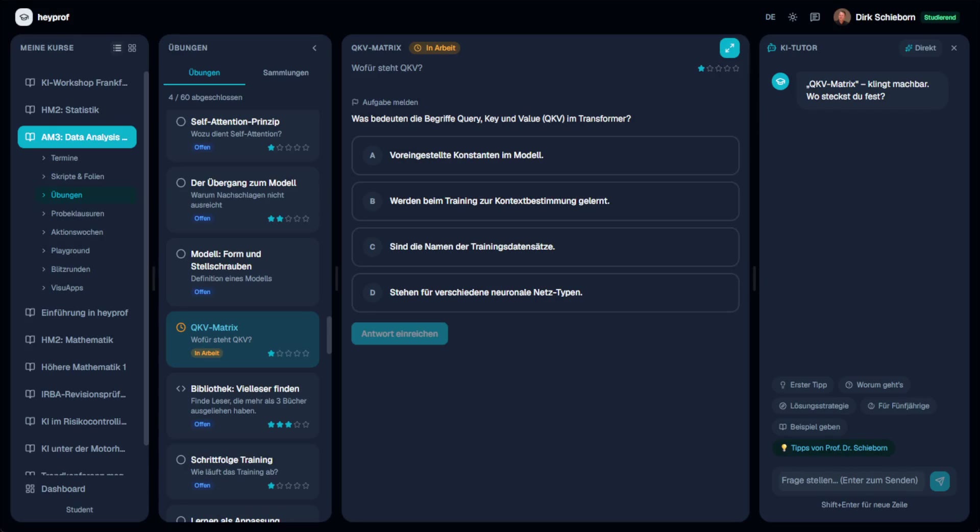Screen dimensions: 980x532
Task: Request Erster Tipp from tutor
Action: tap(803, 385)
